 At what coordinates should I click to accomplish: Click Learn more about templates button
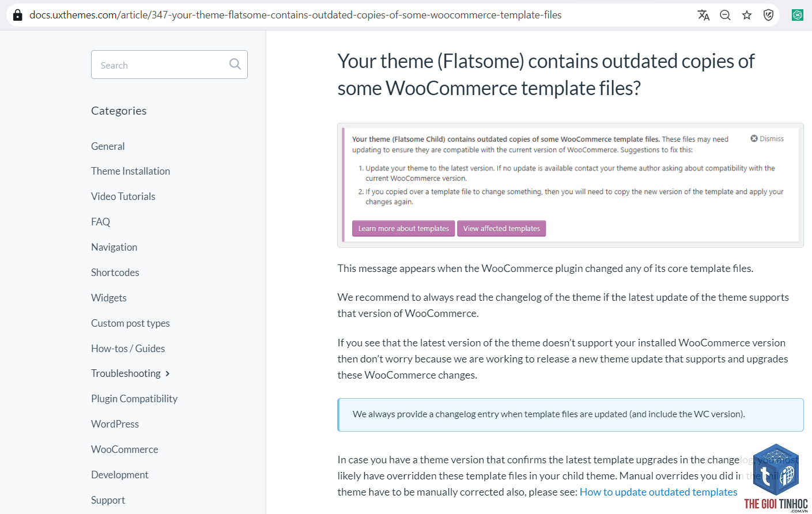403,229
